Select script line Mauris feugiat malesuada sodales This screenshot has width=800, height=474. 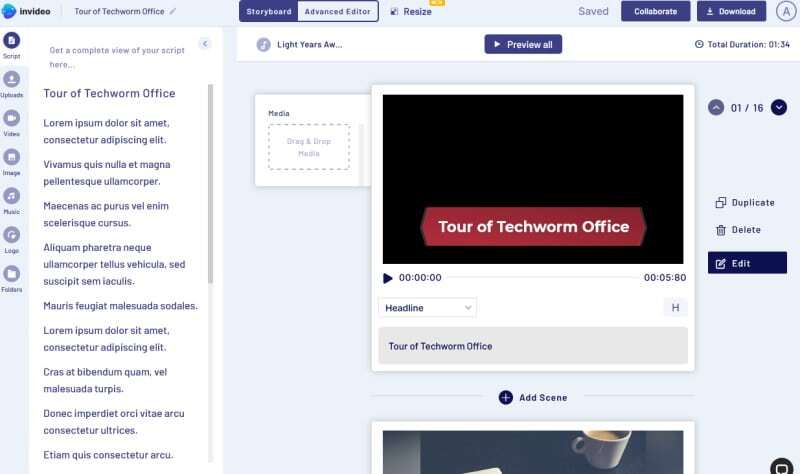tap(120, 306)
